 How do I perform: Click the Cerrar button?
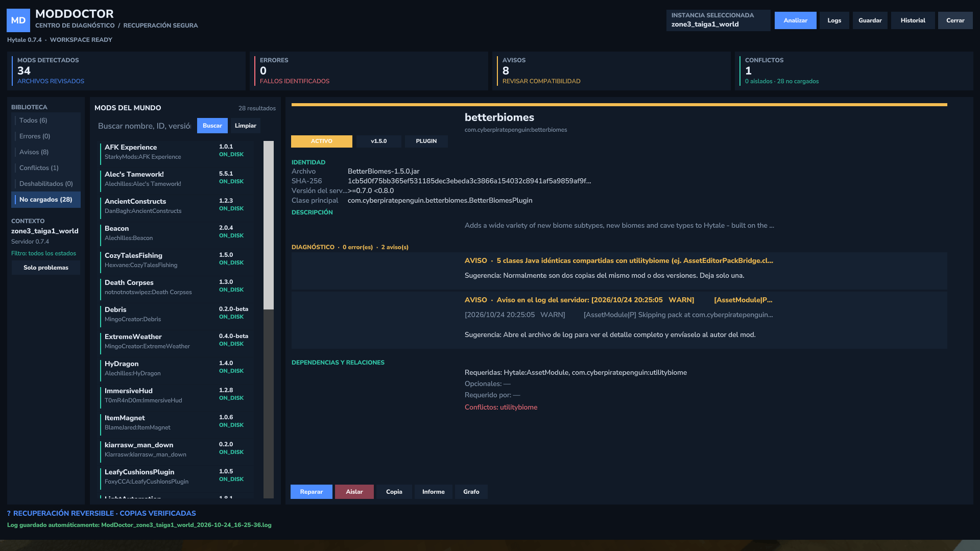pyautogui.click(x=955, y=20)
